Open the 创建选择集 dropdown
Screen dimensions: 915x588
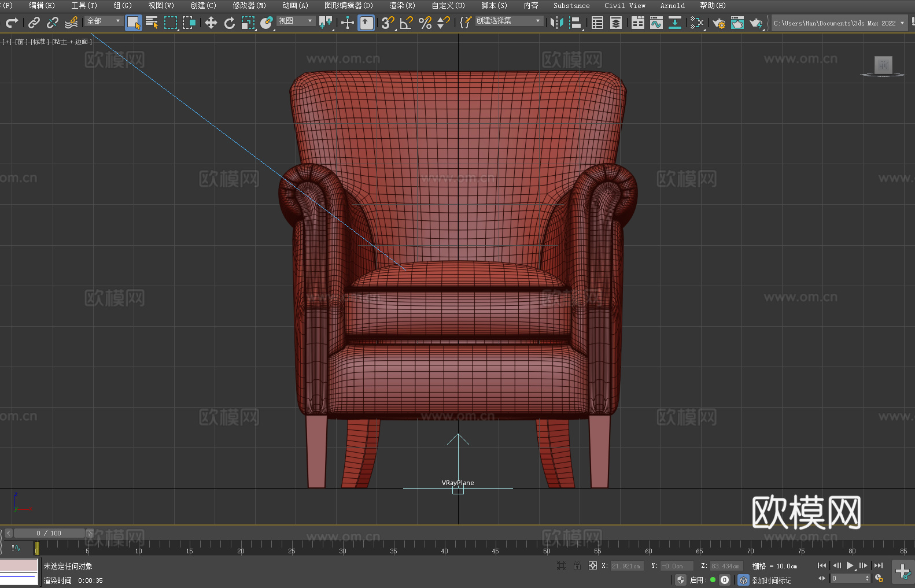coord(509,21)
